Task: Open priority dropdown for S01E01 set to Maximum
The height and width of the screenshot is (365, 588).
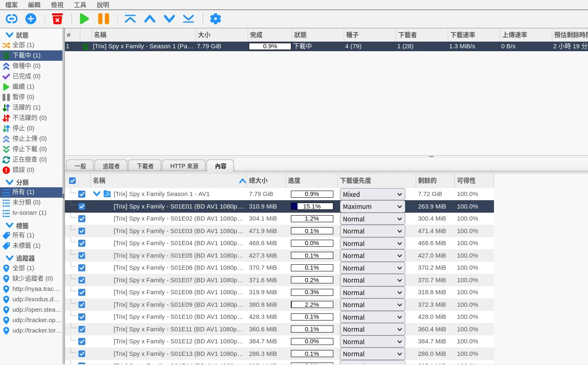Action: 372,206
